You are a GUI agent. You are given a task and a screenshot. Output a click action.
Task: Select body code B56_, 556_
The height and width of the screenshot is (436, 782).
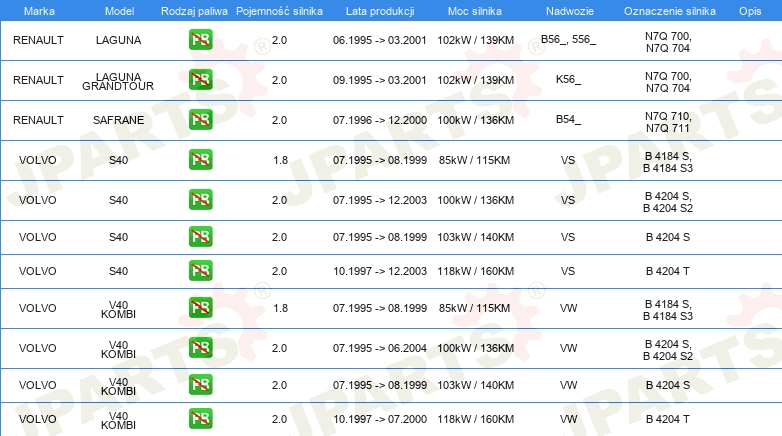click(x=569, y=39)
